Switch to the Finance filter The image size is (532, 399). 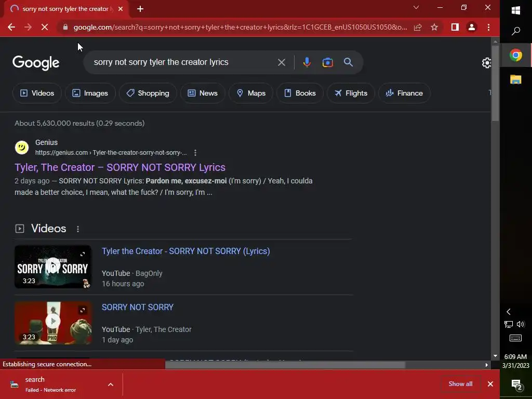click(x=404, y=93)
